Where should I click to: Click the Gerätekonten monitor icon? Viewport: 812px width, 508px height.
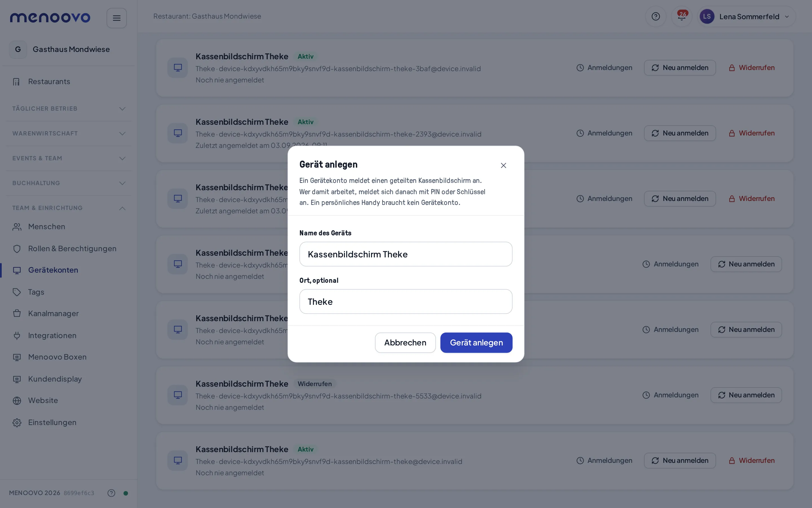17,270
